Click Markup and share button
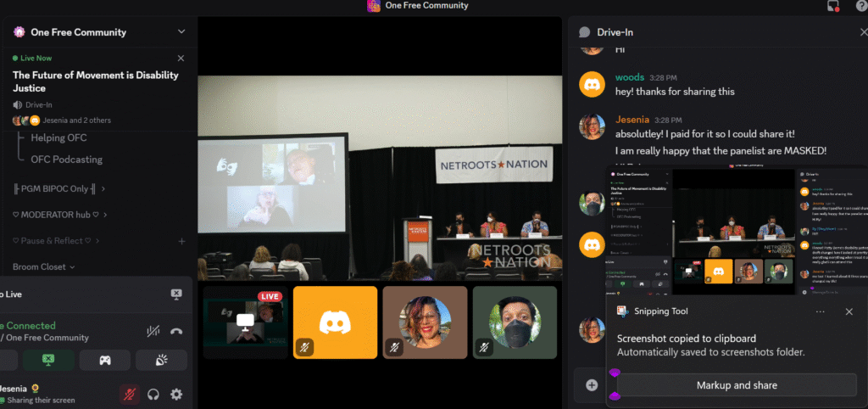This screenshot has height=409, width=868. tap(736, 385)
